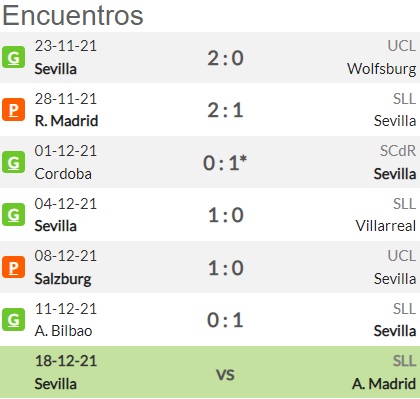Click the green G badge for Sevilla-Villarreal
Screen dimensions: 420x399
pos(13,214)
